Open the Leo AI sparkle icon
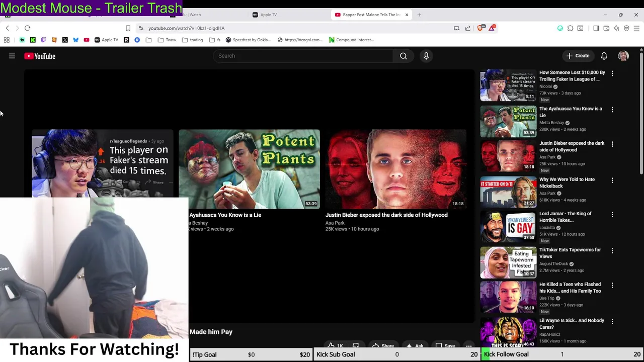644x362 pixels. [616, 28]
